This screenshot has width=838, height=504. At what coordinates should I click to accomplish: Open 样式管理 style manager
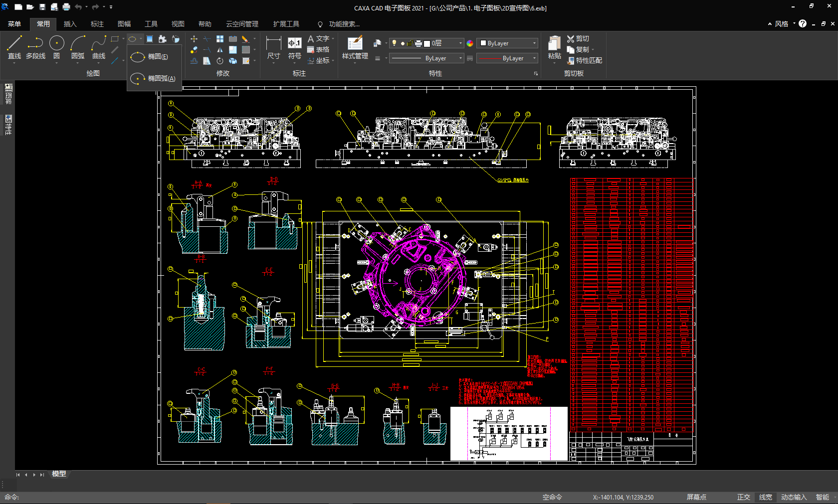(355, 47)
